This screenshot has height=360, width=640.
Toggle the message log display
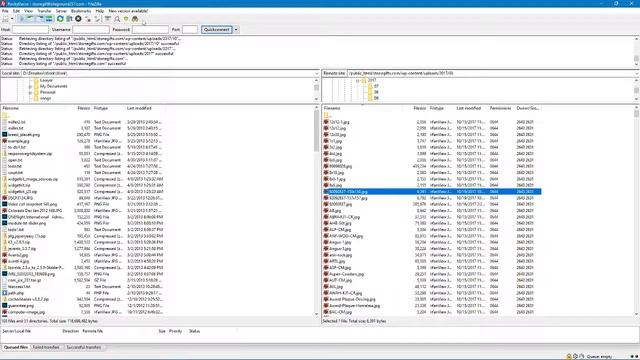click(22, 19)
